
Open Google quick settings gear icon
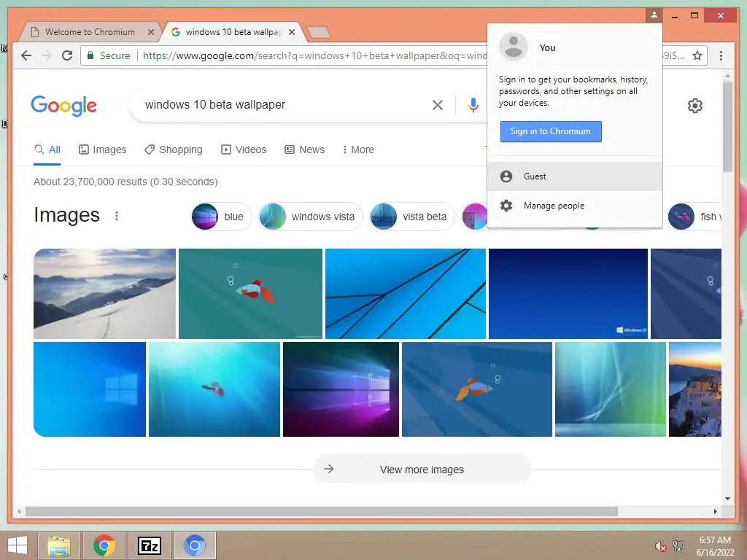(x=695, y=105)
